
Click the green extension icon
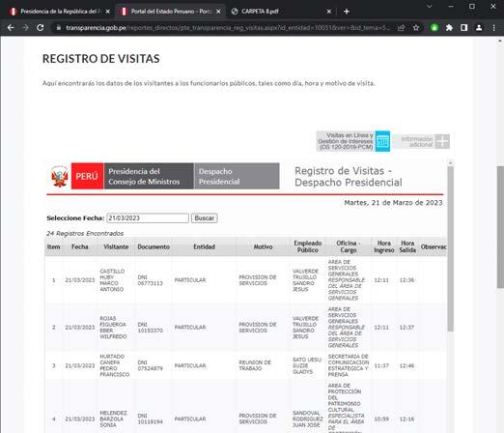pyautogui.click(x=434, y=28)
